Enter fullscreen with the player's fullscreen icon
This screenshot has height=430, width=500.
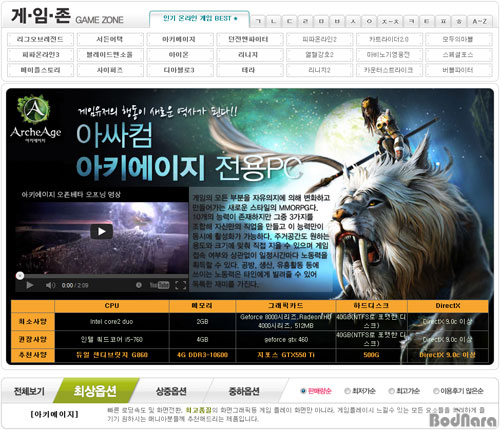coord(180,285)
